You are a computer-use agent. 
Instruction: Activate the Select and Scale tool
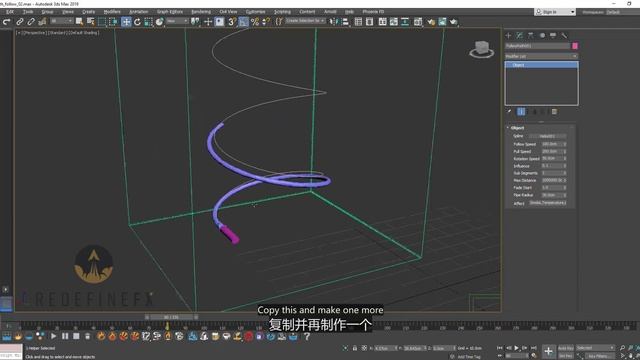148,22
